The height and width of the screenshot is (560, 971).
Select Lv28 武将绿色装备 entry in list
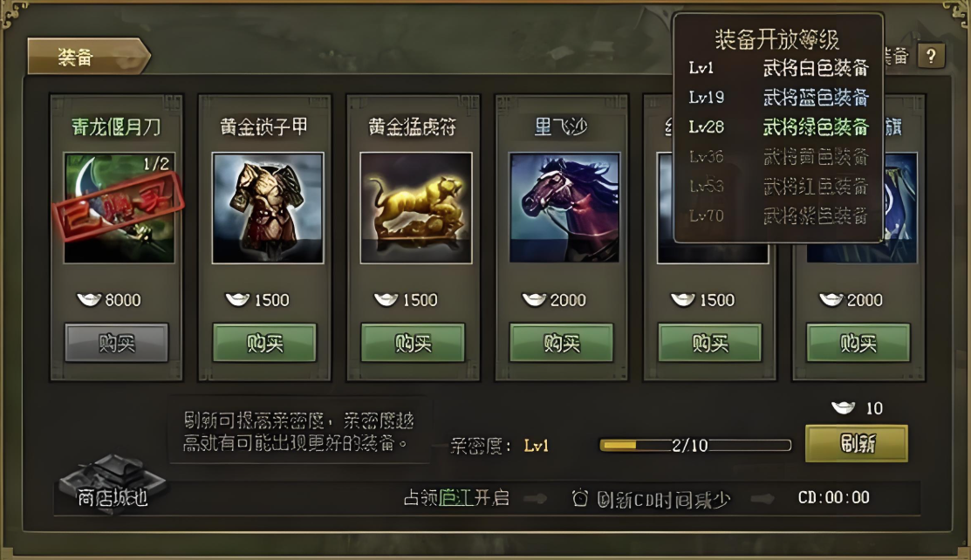778,127
